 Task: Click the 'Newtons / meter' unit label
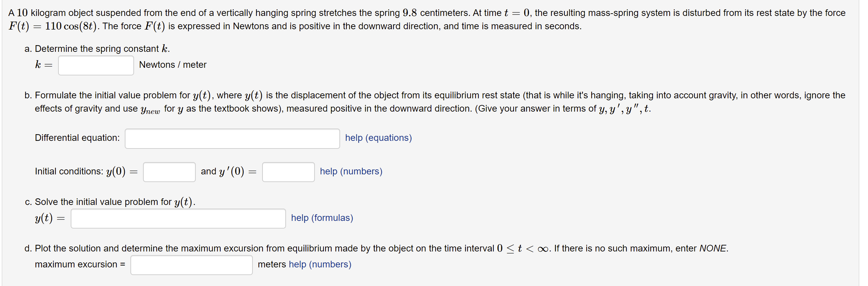pyautogui.click(x=173, y=65)
